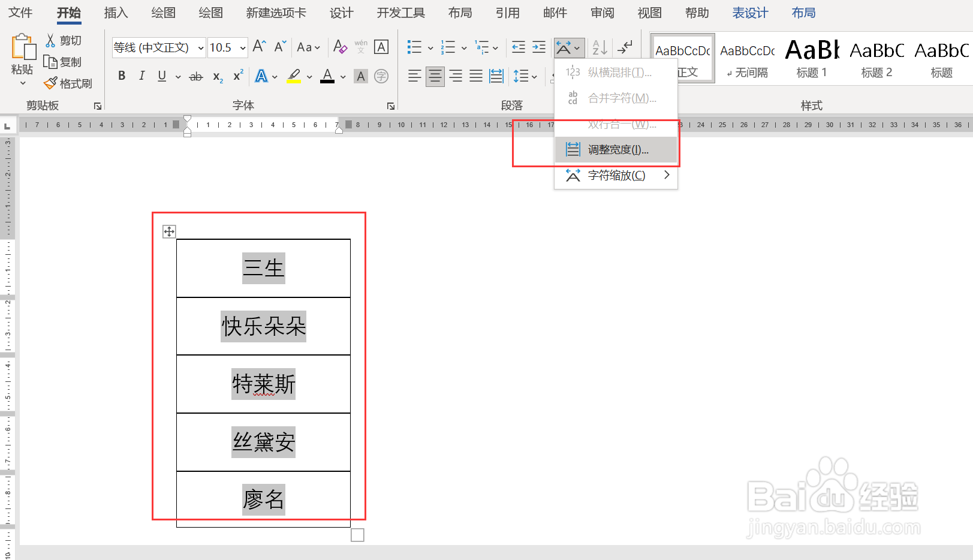Apply the font color button

coord(327,76)
